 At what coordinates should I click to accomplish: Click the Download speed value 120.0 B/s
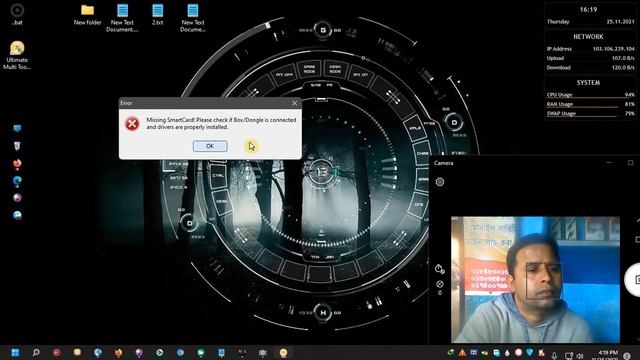tap(623, 67)
